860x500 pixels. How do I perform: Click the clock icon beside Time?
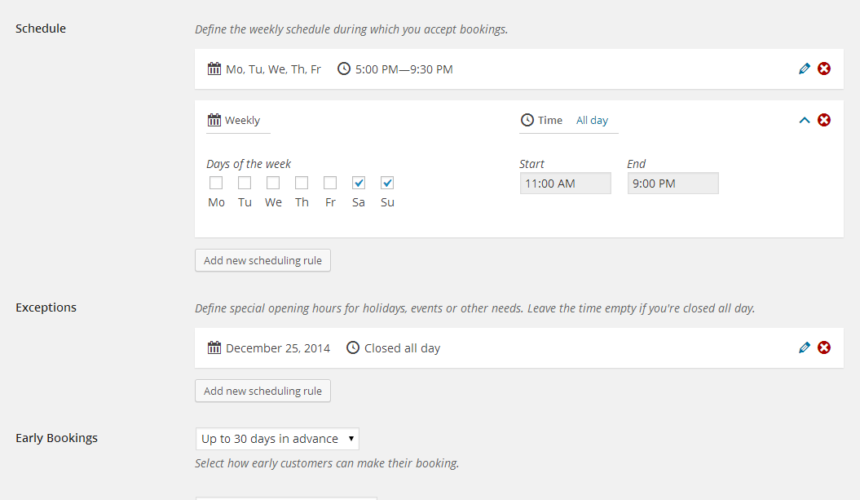(x=527, y=120)
